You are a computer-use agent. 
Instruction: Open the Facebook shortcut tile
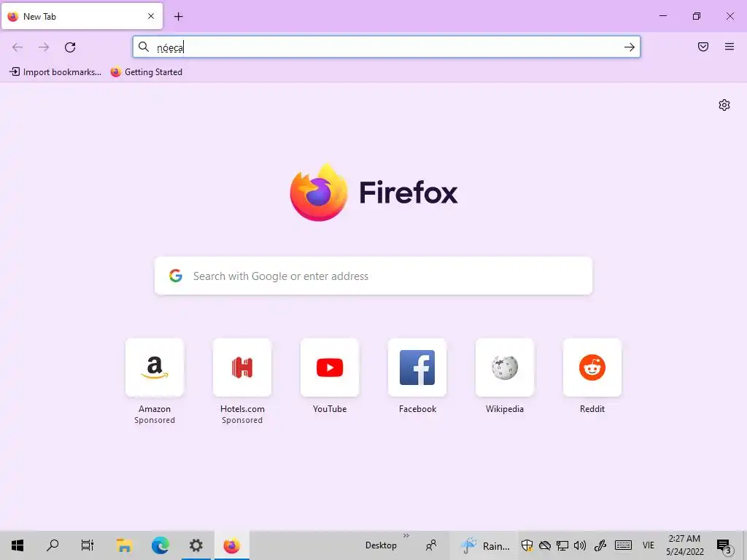point(417,367)
